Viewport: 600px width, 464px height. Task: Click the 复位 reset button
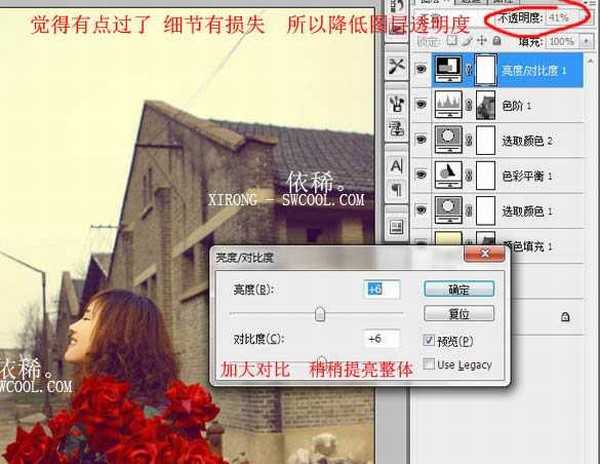457,313
